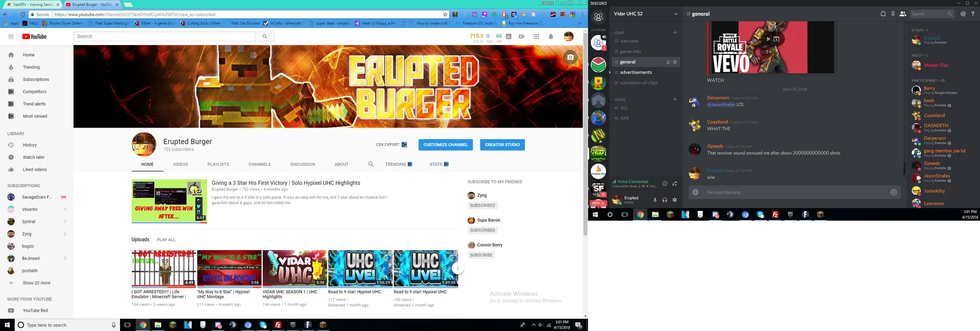
Task: Open Vidar UHC S2 server dropdown
Action: point(676,14)
